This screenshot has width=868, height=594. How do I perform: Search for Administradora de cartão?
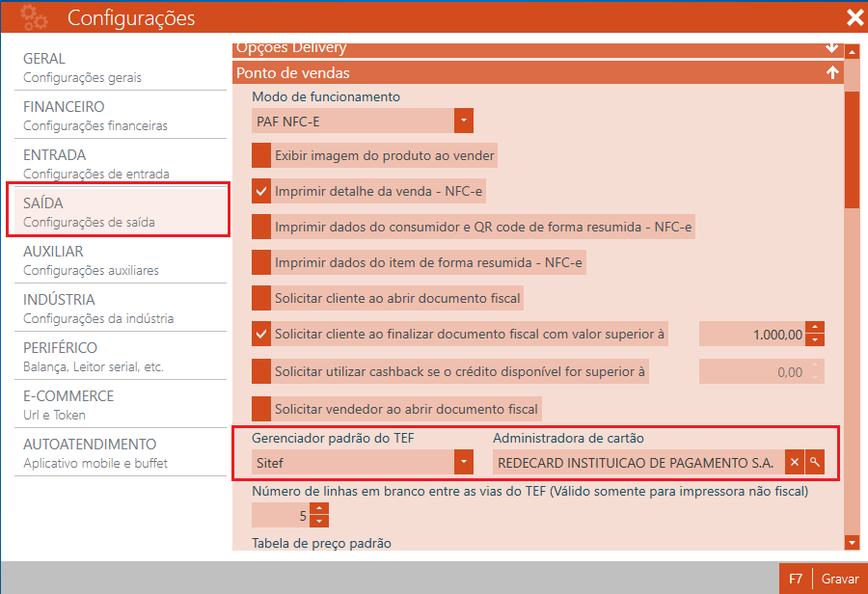coord(816,463)
